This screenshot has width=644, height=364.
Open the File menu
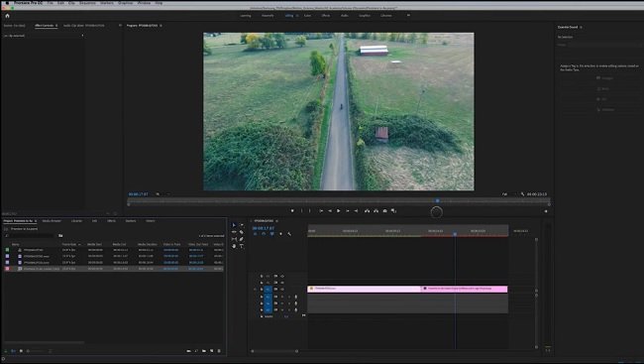[51, 3]
